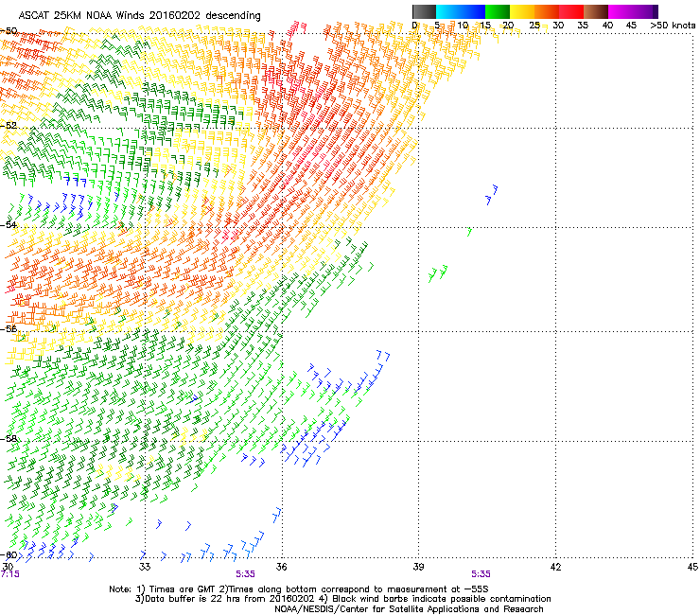Click the '45' legend tick label
Viewport: 700px width, 615px height.
click(631, 26)
